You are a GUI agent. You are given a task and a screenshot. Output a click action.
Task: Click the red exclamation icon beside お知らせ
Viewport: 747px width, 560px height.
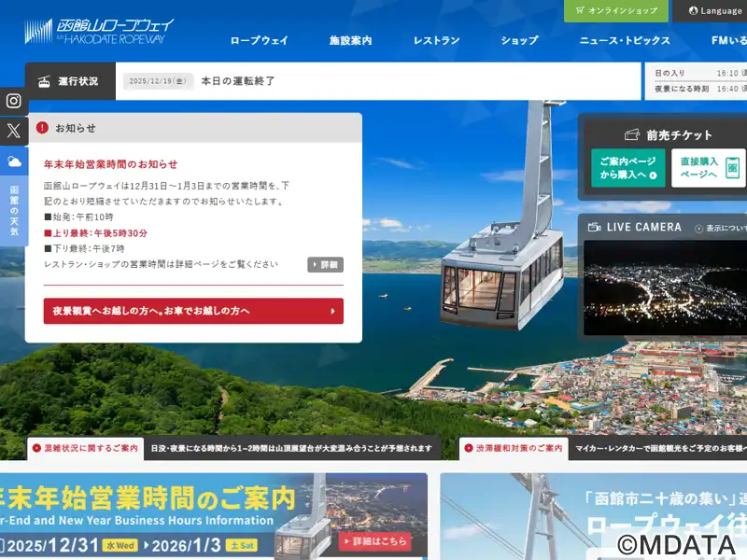[x=42, y=128]
